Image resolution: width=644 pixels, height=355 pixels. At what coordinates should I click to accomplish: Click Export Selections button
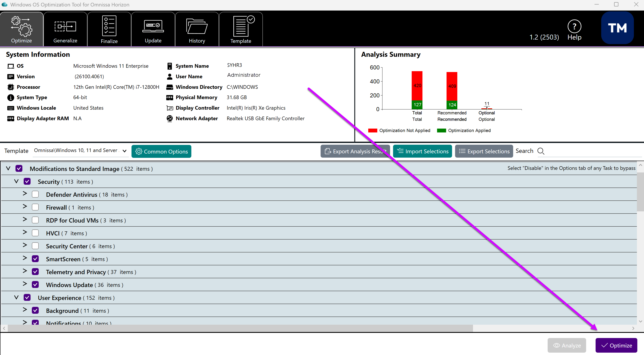pyautogui.click(x=484, y=151)
